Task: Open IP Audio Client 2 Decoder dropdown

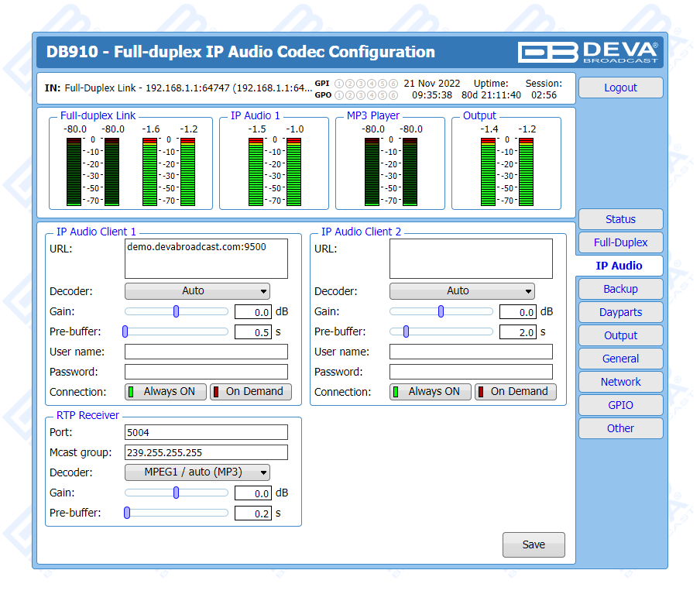Action: point(462,291)
